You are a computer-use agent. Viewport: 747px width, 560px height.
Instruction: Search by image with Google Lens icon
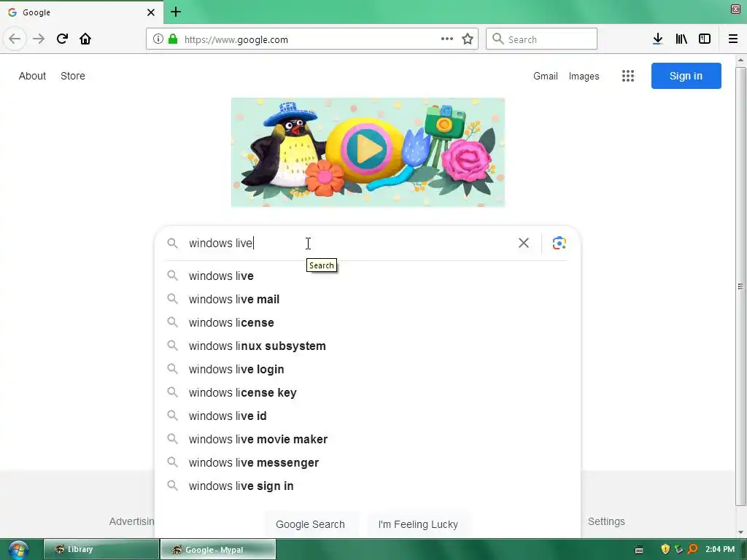[560, 243]
